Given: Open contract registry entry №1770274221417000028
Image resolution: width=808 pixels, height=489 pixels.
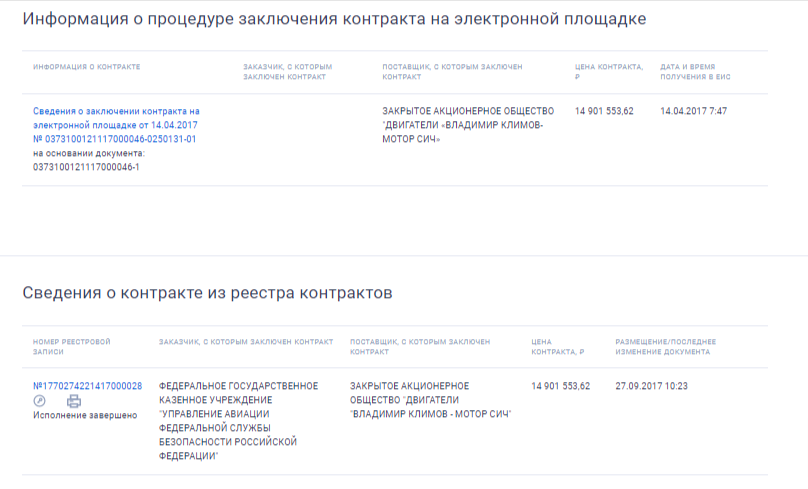Looking at the screenshot, I should [87, 386].
